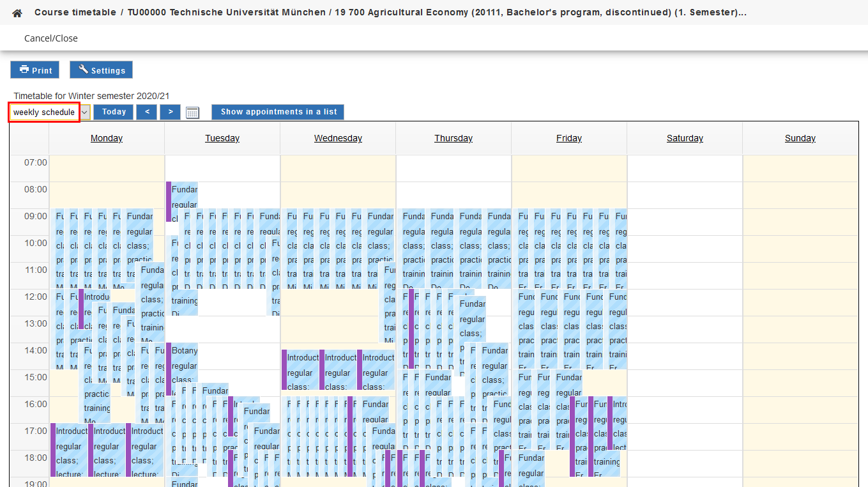The image size is (868, 487).
Task: Jump to Today in the timetable
Action: tap(114, 112)
